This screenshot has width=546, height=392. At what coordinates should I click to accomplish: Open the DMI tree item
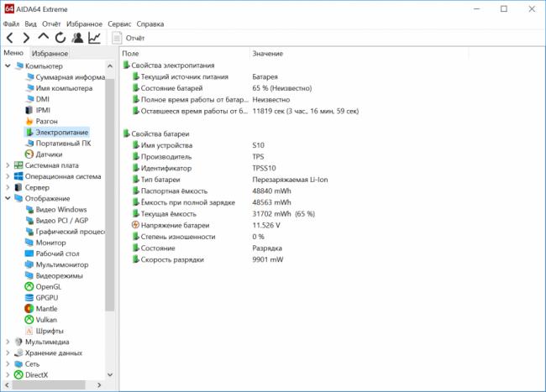click(37, 99)
